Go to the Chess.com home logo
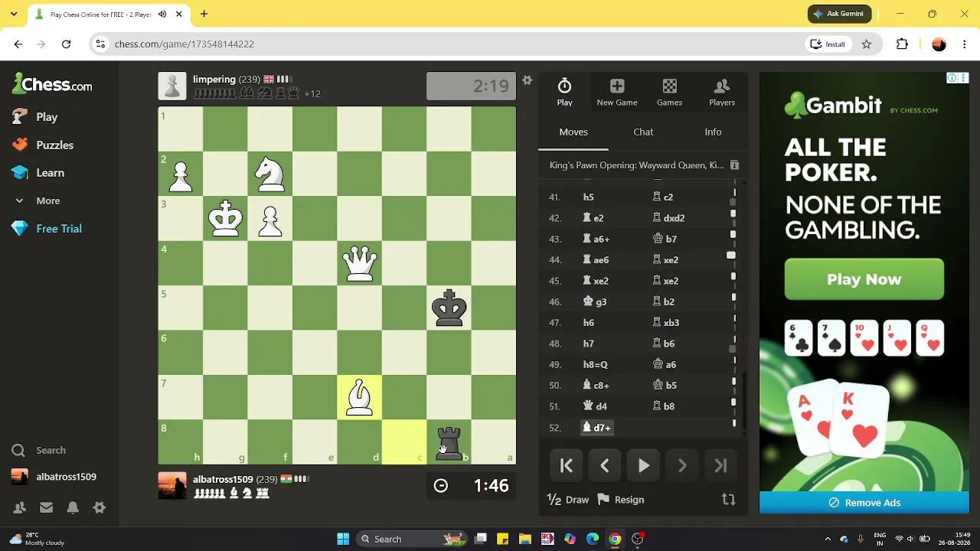The image size is (980, 551). 52,84
